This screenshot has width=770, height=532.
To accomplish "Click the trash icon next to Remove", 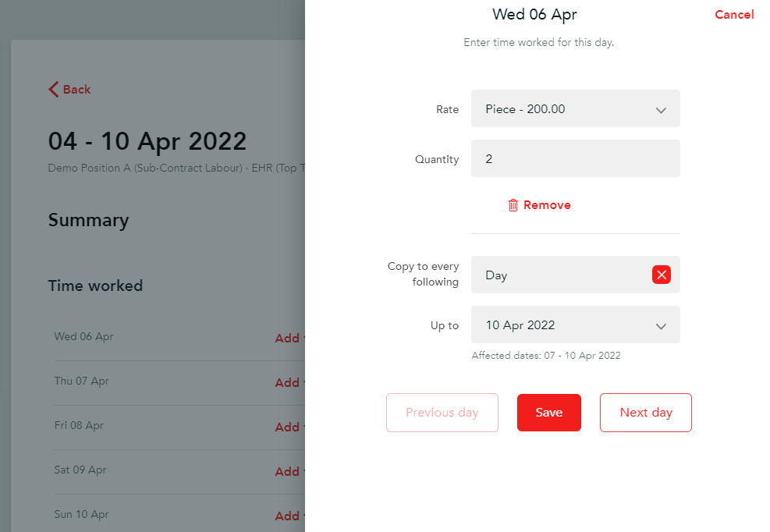I will point(513,204).
